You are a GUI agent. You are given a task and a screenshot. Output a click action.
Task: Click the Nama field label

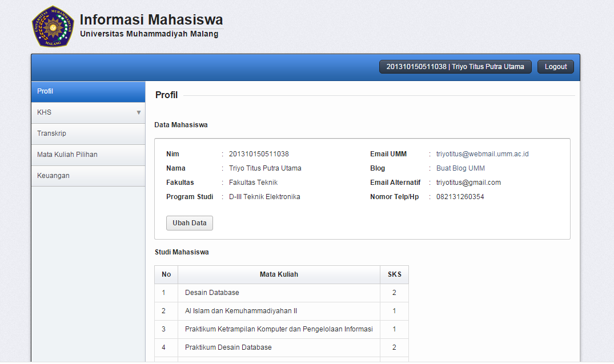176,168
